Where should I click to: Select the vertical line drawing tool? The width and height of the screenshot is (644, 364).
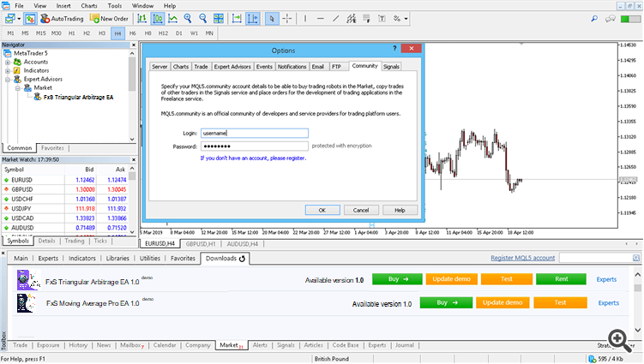[x=305, y=19]
